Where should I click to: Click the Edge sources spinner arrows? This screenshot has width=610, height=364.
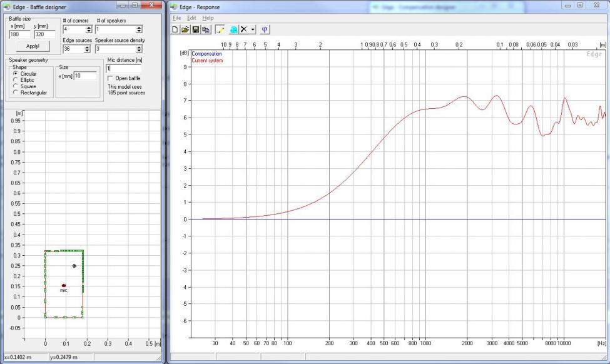point(88,49)
